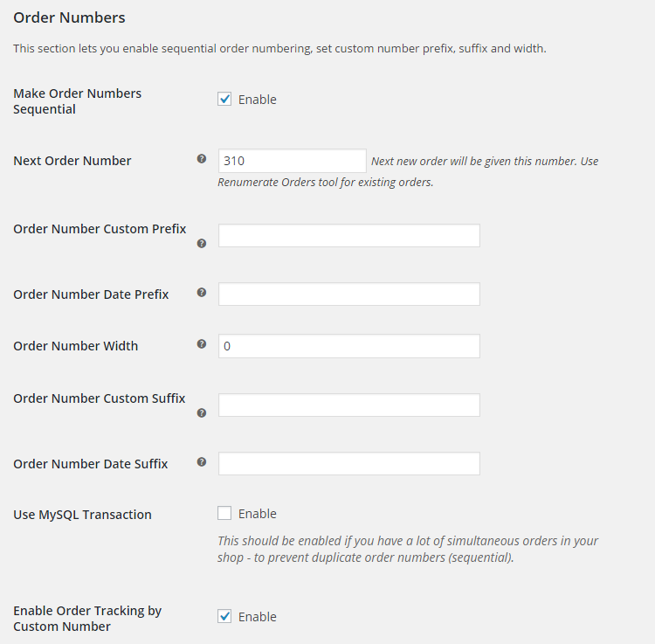
Task: Click help icon beside Order Number Width
Action: point(202,344)
